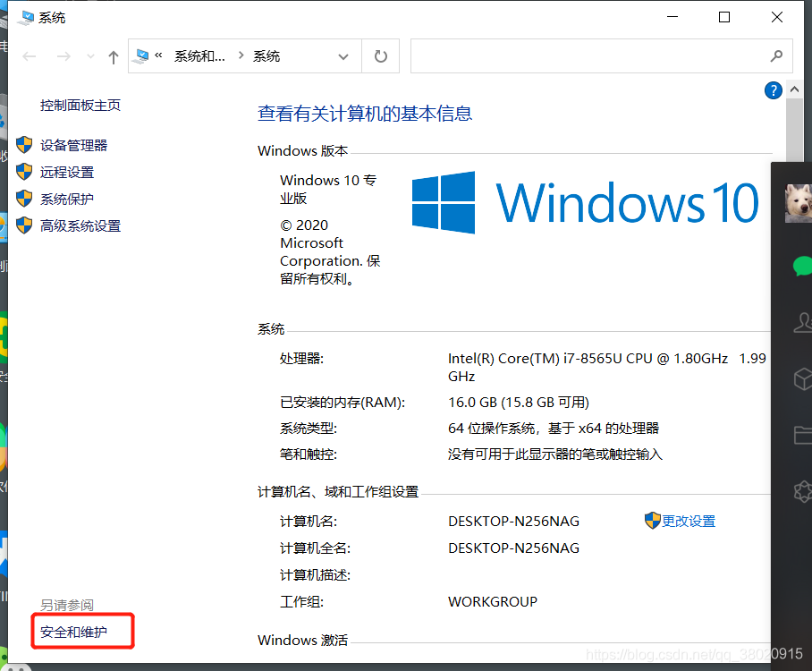Expand the address bar history dropdown
The image size is (812, 671).
pos(343,56)
